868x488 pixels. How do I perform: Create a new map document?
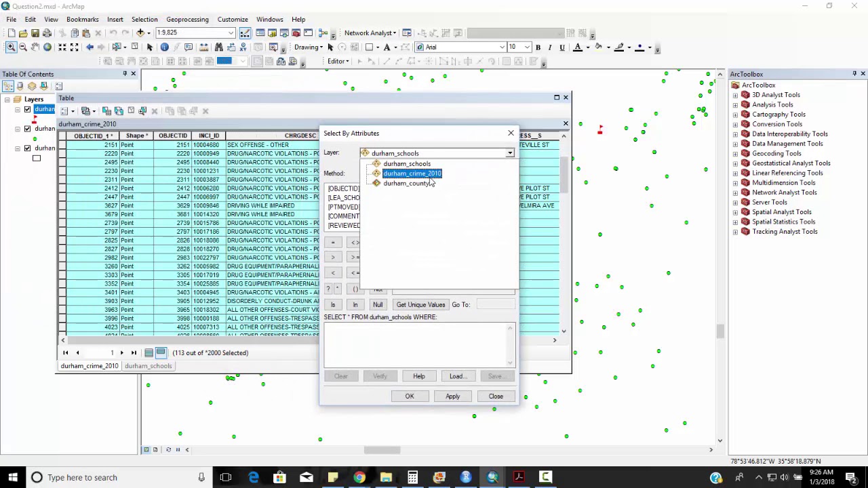[11, 33]
